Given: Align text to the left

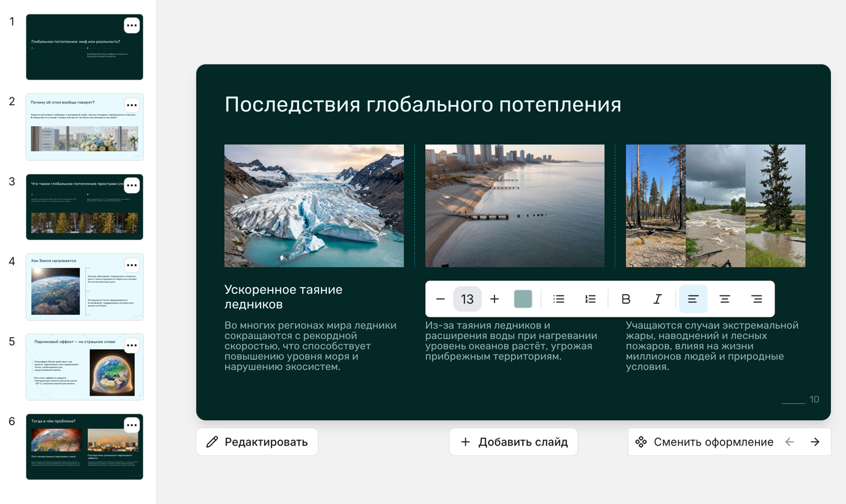Looking at the screenshot, I should 693,299.
